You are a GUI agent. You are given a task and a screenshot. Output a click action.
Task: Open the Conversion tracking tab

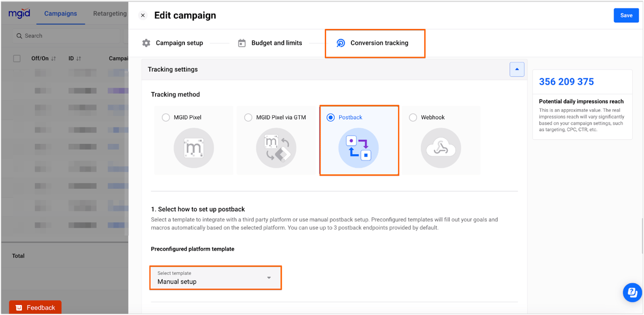(x=375, y=43)
